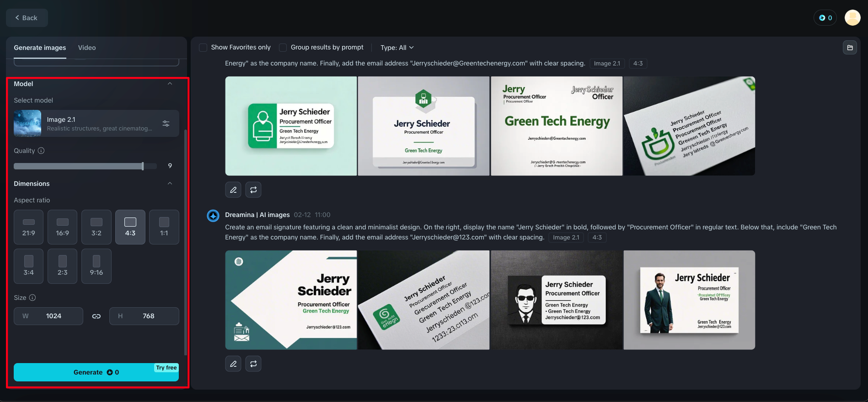This screenshot has height=402, width=868.
Task: Enable Show Favorites only checkbox
Action: pos(203,48)
